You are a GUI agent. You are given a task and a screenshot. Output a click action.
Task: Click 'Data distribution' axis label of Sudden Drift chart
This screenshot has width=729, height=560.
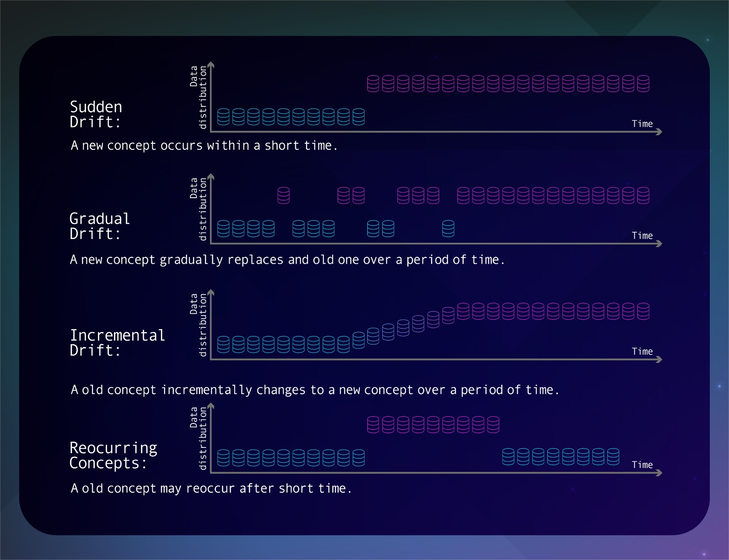[198, 97]
